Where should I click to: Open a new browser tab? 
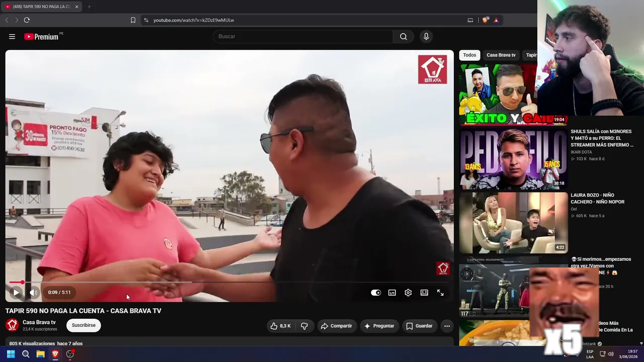(x=89, y=7)
